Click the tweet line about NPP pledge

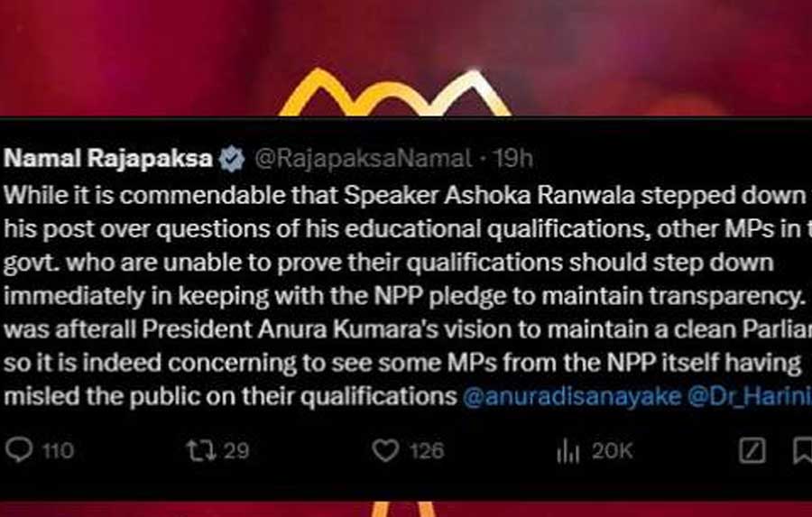[404, 296]
